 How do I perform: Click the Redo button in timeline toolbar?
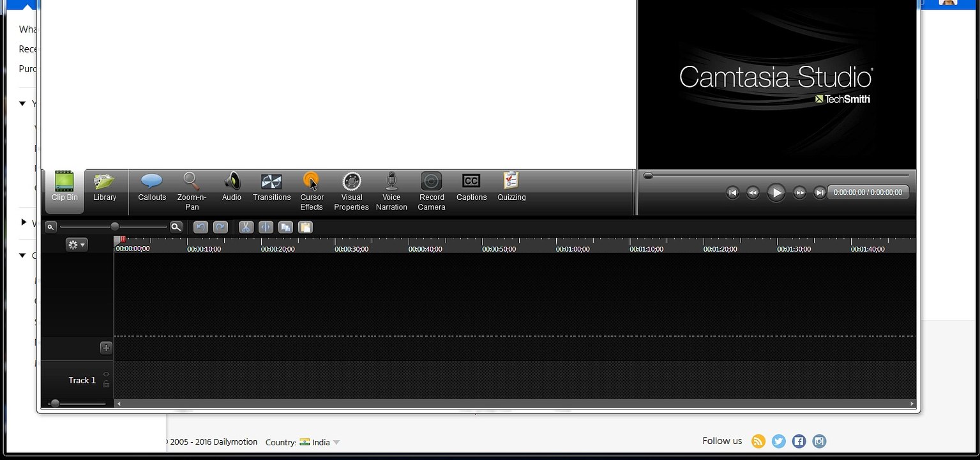pyautogui.click(x=220, y=227)
